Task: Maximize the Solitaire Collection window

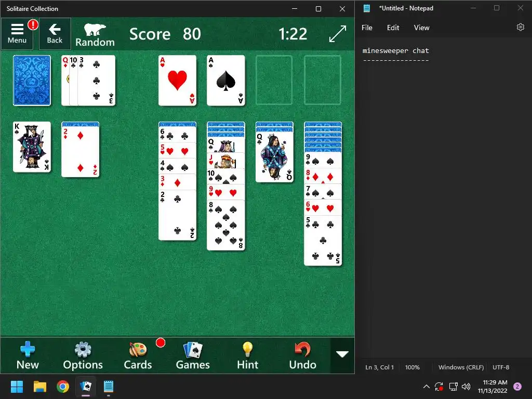Action: pyautogui.click(x=318, y=9)
